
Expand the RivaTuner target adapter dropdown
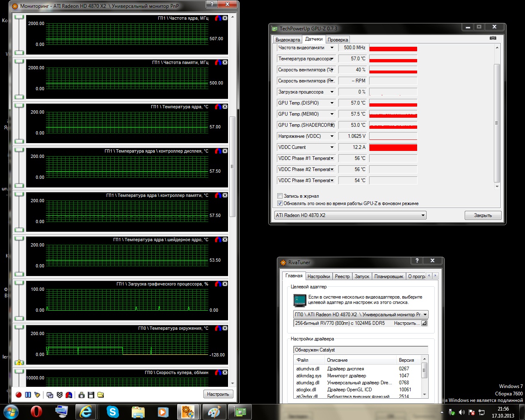pyautogui.click(x=425, y=315)
